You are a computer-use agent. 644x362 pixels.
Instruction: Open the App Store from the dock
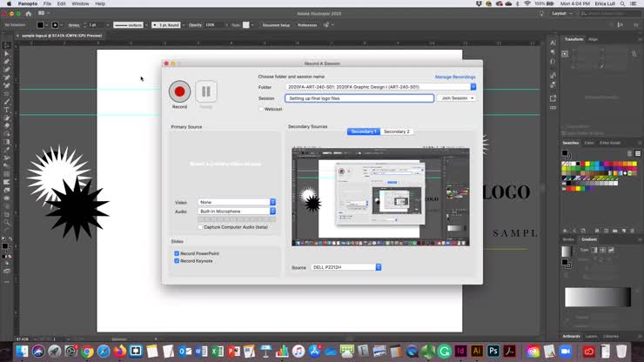point(315,352)
